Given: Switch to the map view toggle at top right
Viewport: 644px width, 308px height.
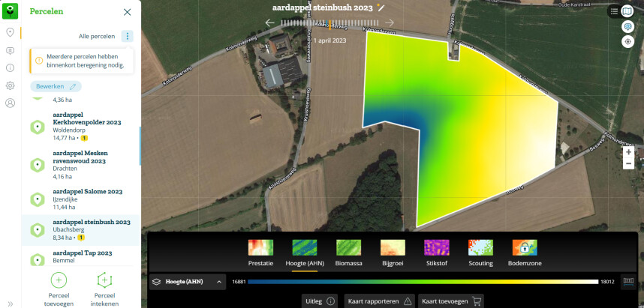Looking at the screenshot, I should [x=627, y=11].
